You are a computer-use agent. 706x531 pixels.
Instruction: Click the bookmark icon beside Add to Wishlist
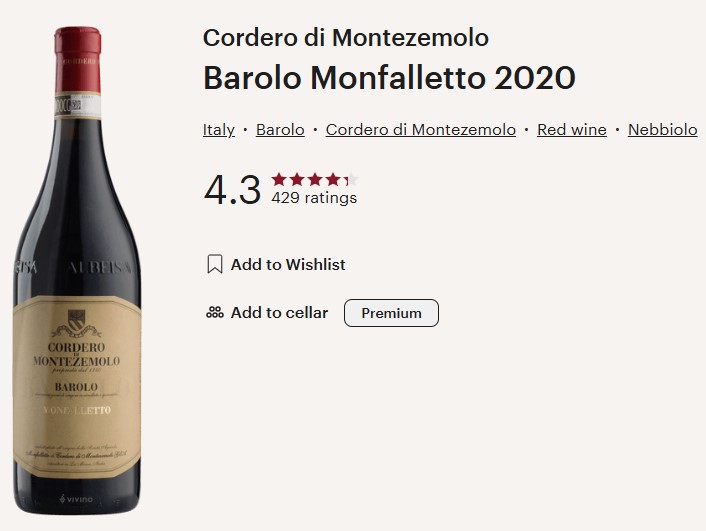tap(214, 265)
